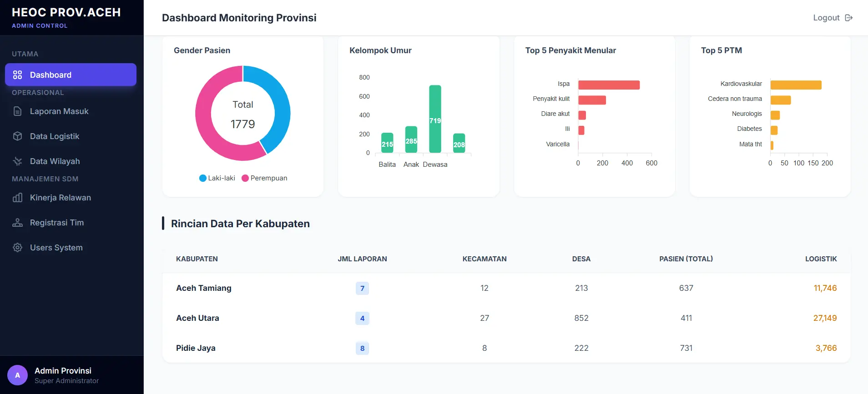Click the LOGISTIK column header
The width and height of the screenshot is (868, 394).
821,259
